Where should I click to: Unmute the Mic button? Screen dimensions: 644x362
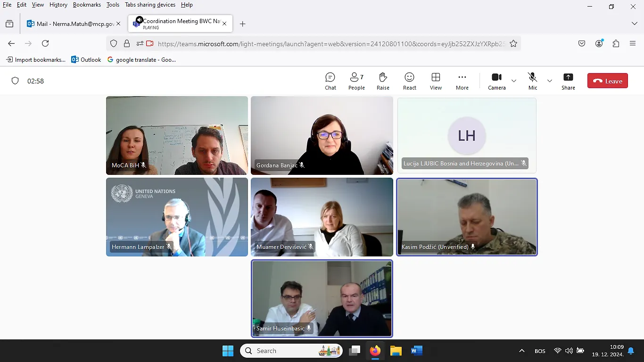532,81
